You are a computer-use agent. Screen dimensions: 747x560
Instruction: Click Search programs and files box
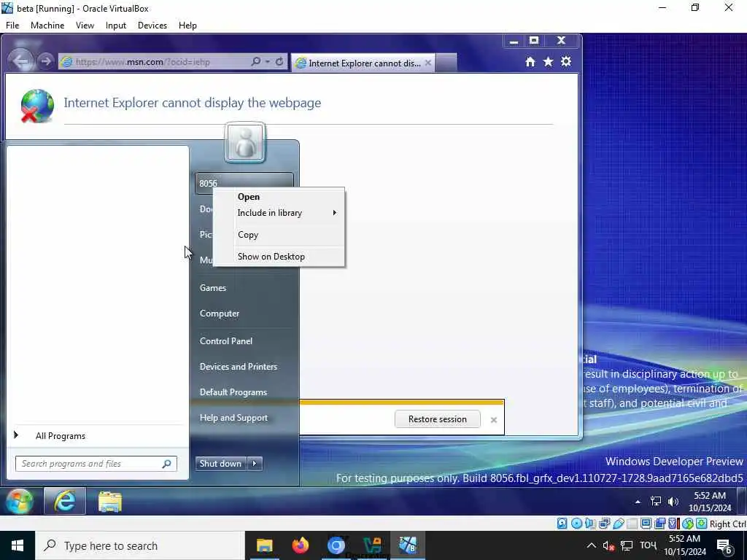pyautogui.click(x=96, y=464)
